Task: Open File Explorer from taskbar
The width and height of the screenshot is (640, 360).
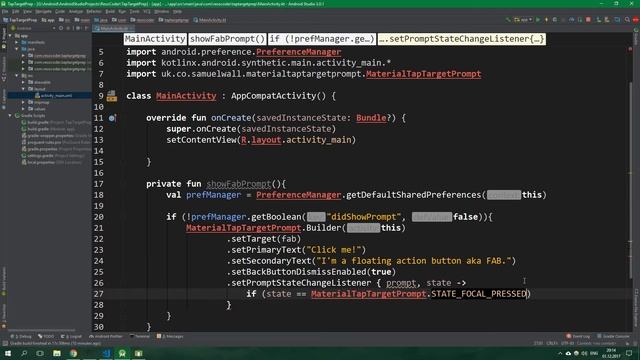Action: [x=57, y=353]
